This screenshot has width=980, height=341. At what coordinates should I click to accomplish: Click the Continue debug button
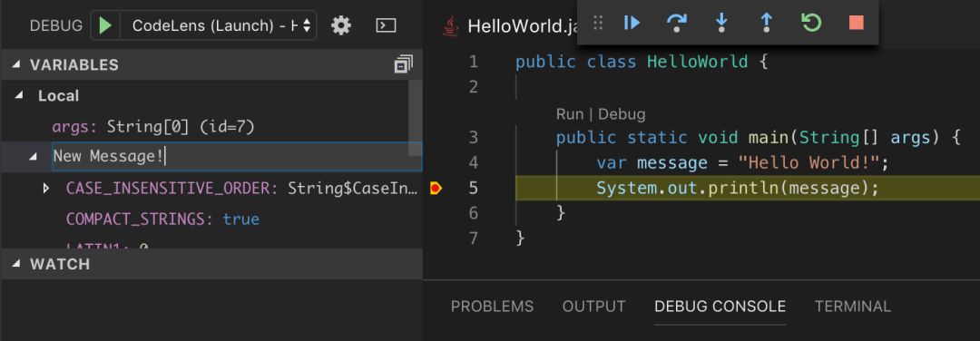coord(632,23)
